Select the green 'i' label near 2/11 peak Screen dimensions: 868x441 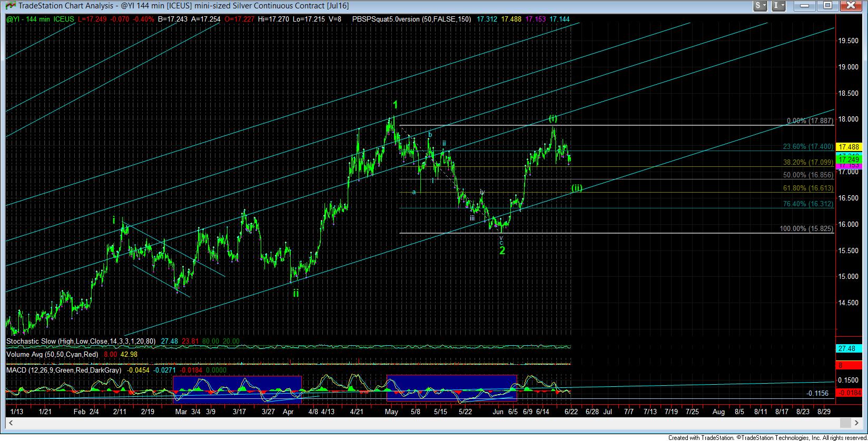pos(114,220)
